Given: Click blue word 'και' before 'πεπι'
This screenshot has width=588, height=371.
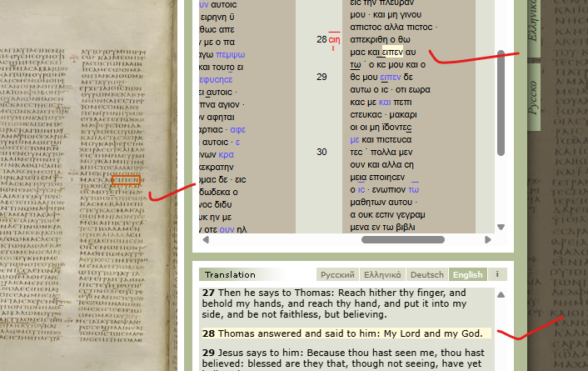Looking at the screenshot, I should click(385, 103).
